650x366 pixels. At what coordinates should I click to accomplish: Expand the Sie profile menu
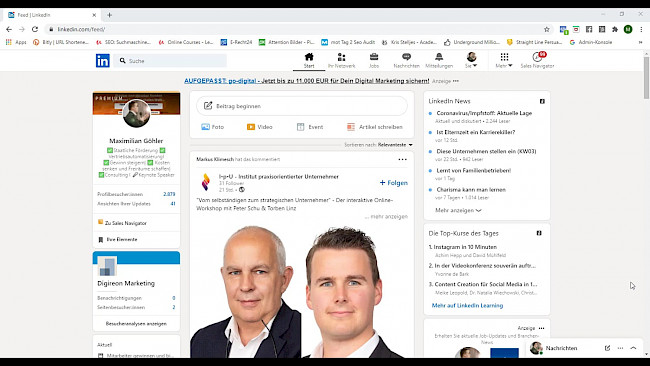(471, 61)
